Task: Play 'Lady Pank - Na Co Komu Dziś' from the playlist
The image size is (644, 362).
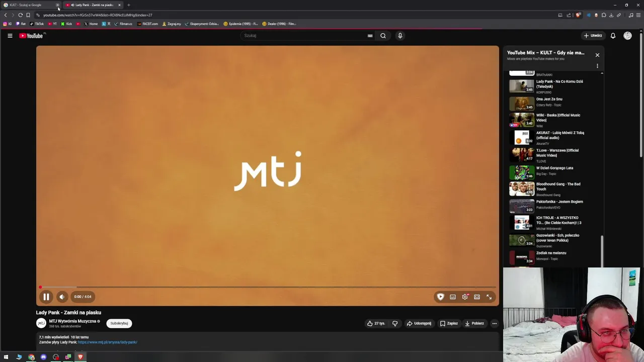Action: coord(553,86)
